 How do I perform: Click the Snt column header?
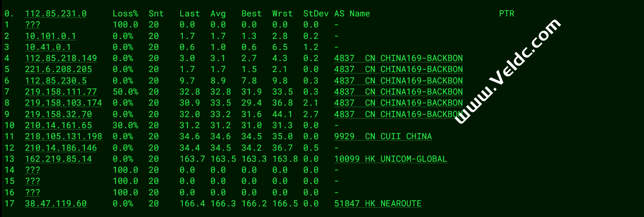click(156, 14)
